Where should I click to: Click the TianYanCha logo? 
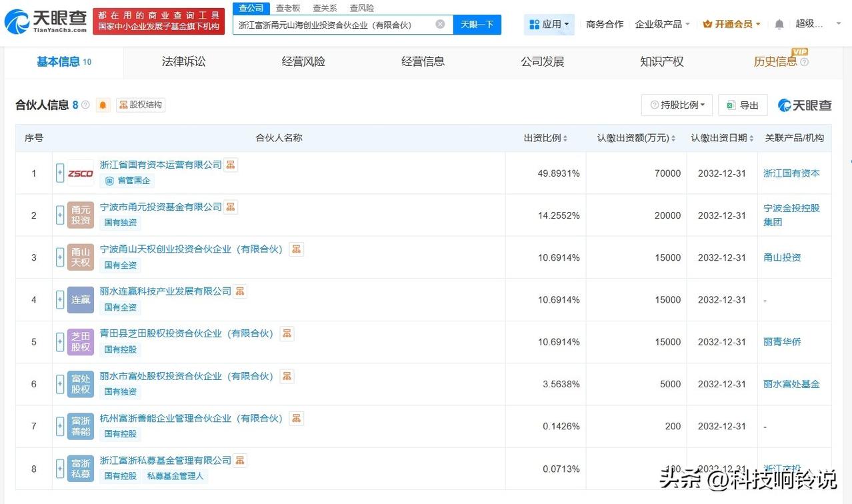[45, 21]
